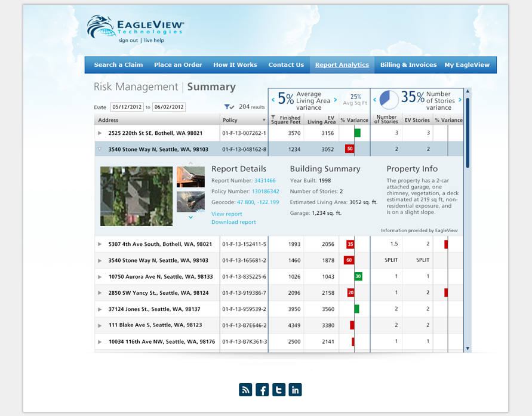
Task: Click the filter icon on Finished Square Feet column
Action: pos(273,117)
